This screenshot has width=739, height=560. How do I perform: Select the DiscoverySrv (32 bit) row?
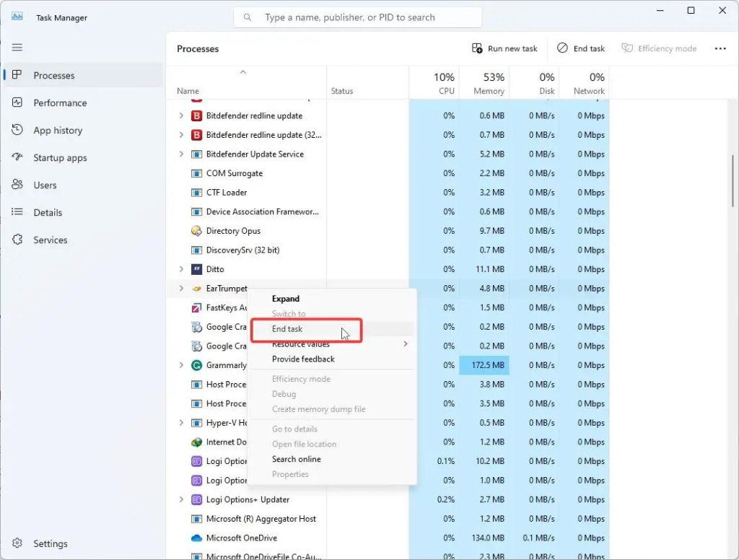(x=388, y=250)
